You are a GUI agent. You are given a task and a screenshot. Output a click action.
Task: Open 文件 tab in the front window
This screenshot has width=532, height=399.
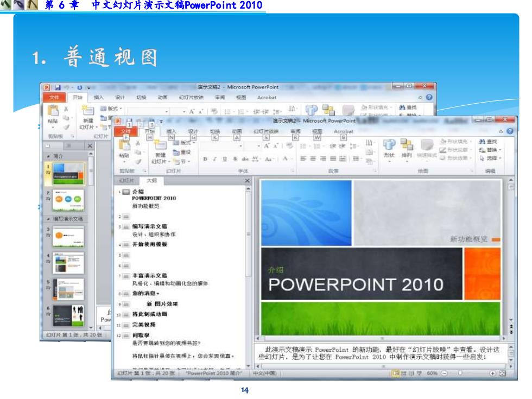125,131
